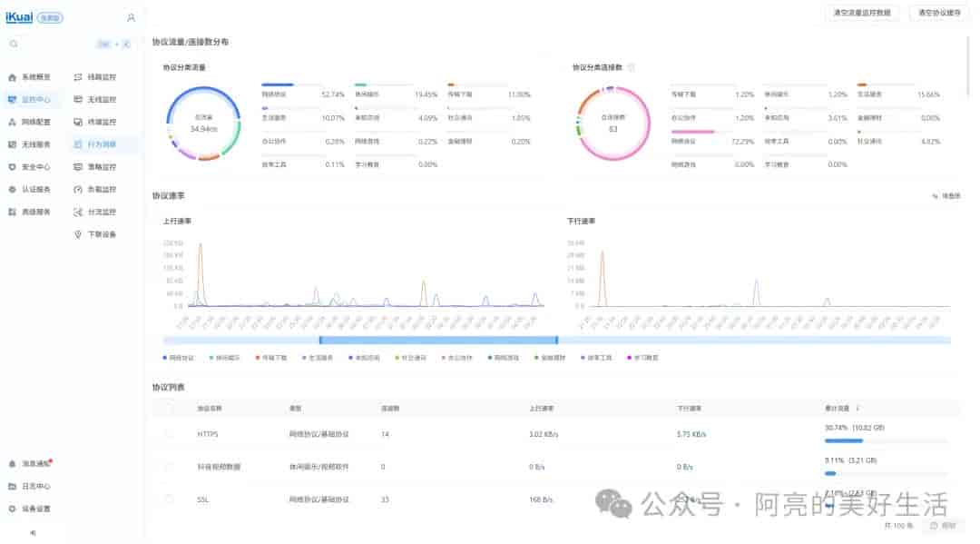This screenshot has height=544, width=980.
Task: Open 系统概览 in the sidebar
Action: 30,77
